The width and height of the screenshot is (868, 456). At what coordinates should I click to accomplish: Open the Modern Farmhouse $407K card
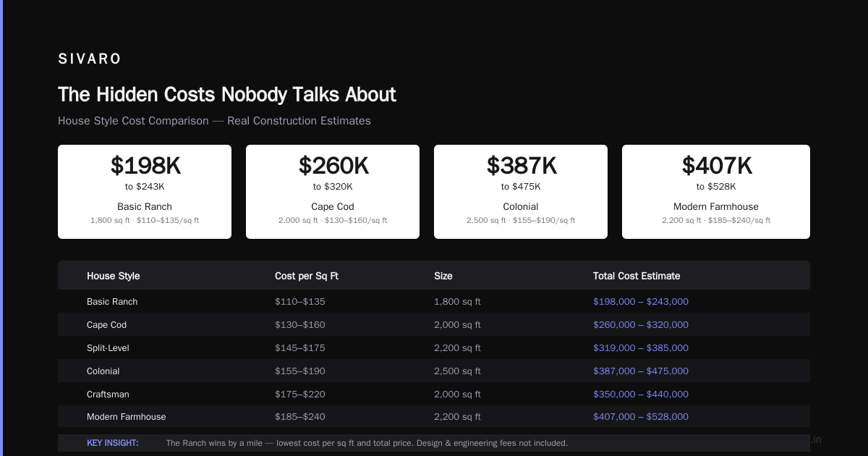tap(716, 192)
